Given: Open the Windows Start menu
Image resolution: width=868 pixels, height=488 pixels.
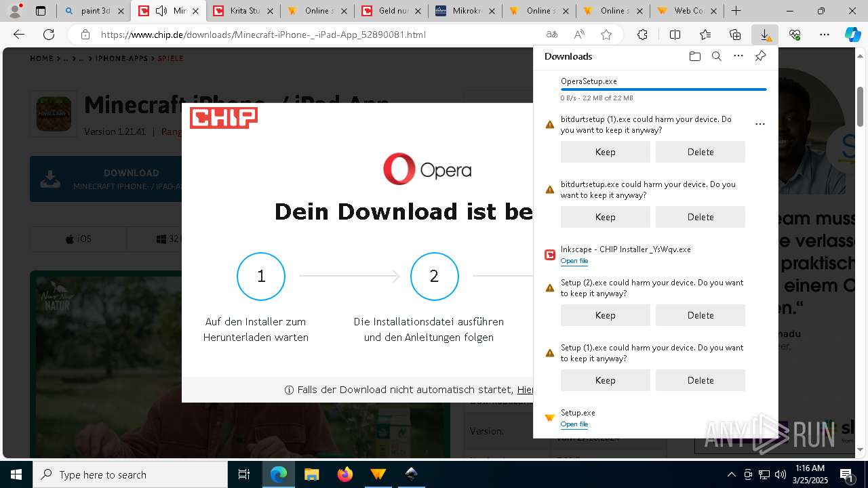Looking at the screenshot, I should coord(16,474).
